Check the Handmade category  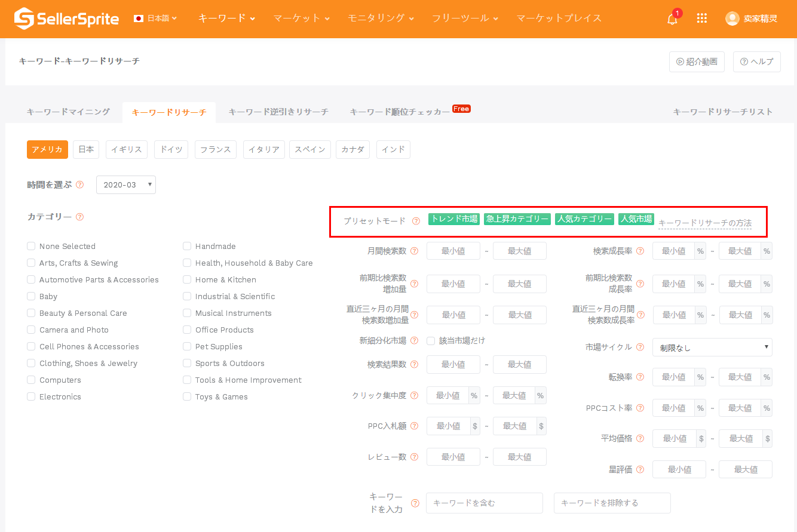187,246
